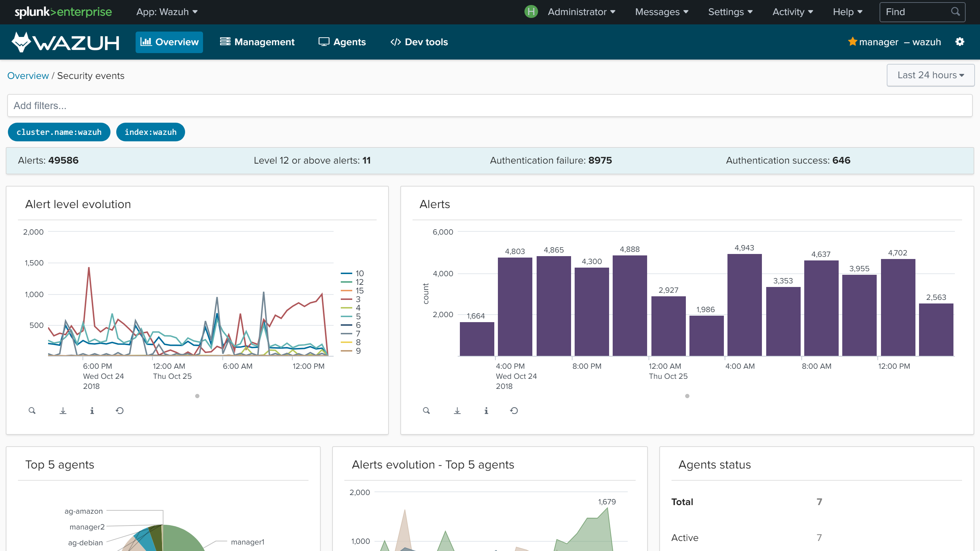The image size is (980, 551).
Task: Click the ag-debian pie label
Action: click(x=86, y=543)
